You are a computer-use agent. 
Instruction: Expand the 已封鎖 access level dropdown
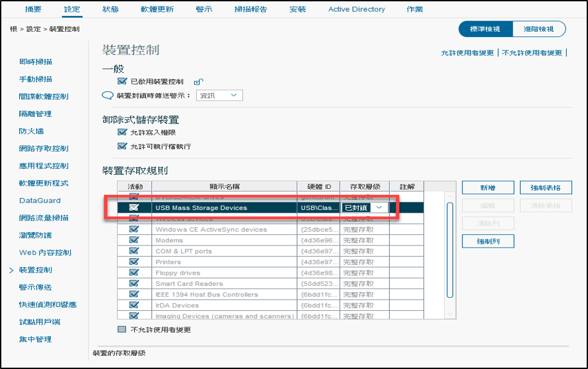tap(379, 207)
